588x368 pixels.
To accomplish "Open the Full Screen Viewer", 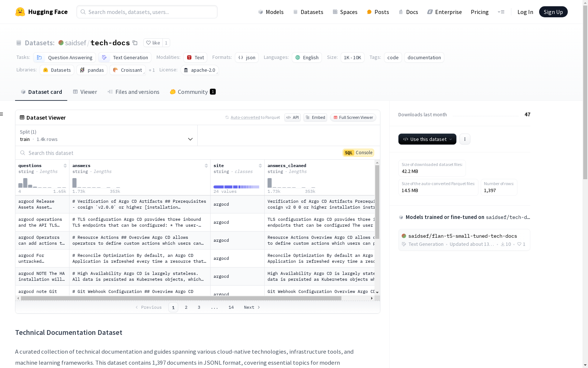I will (353, 117).
